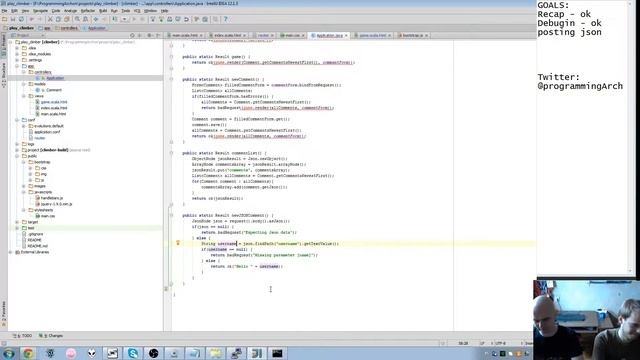Expand External Libraries node
The width and height of the screenshot is (640, 360).
11,252
